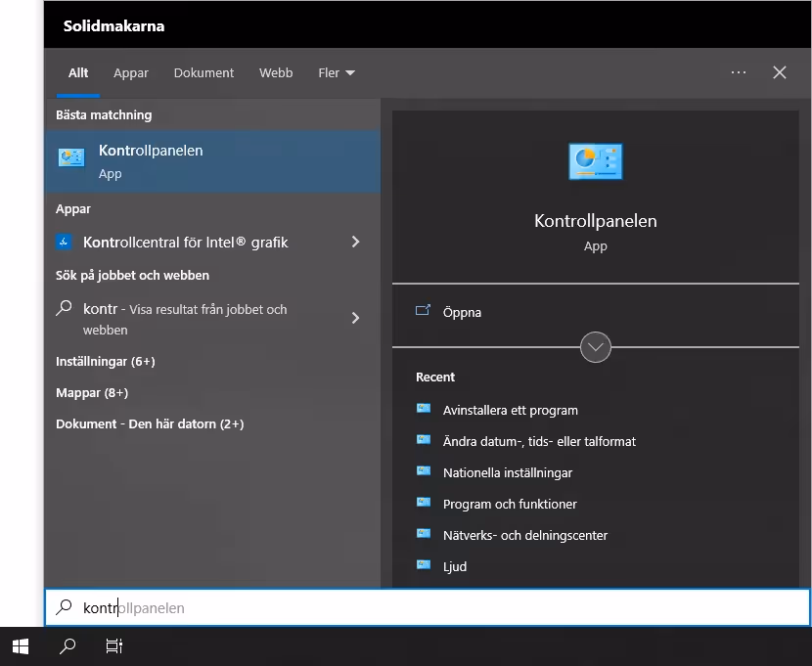Click the Kontrollpanelen title in preview pane

(x=596, y=221)
